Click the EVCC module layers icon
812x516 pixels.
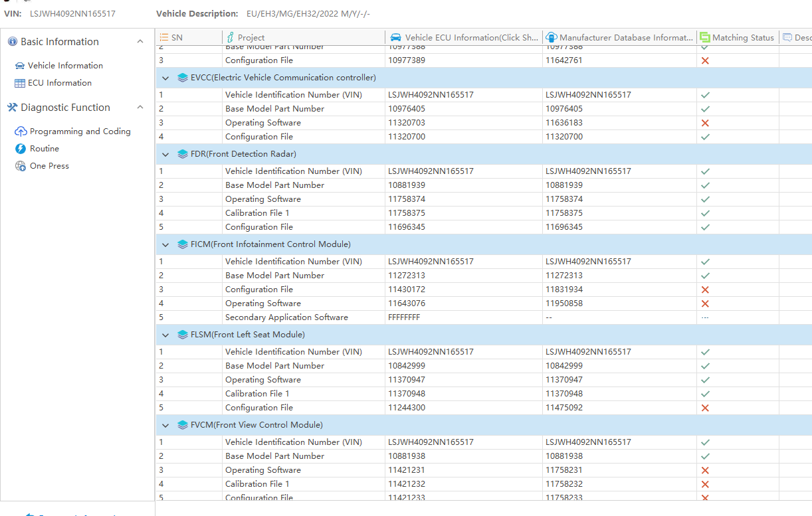point(183,78)
